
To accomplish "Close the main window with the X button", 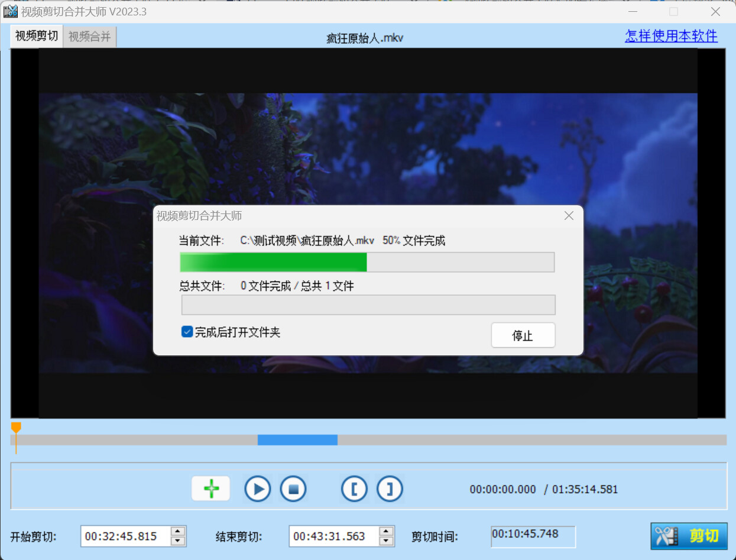I will 715,11.
